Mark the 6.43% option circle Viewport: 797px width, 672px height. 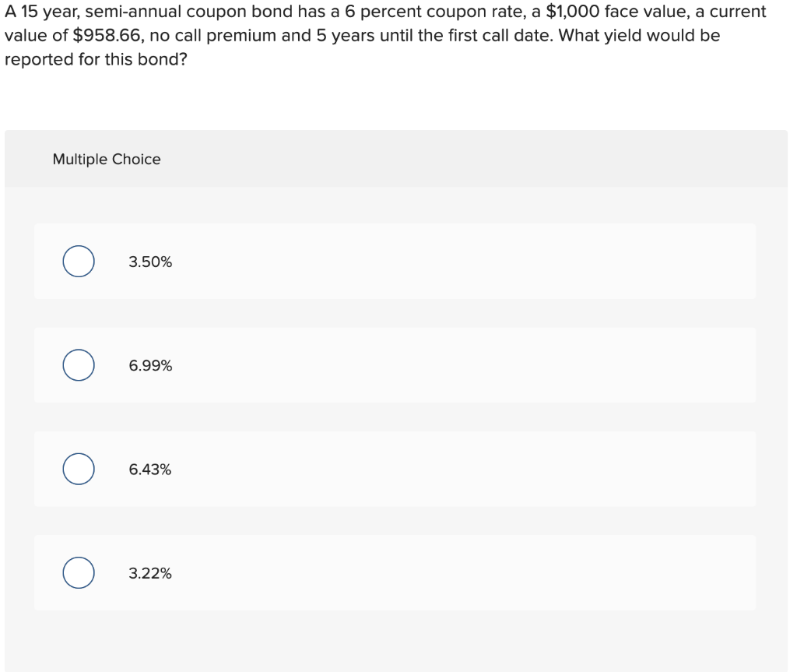pyautogui.click(x=79, y=470)
